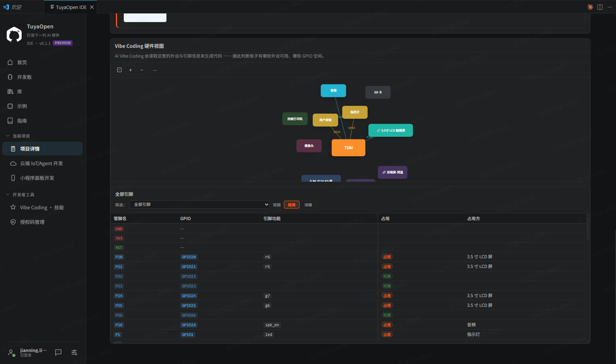Select the 用户按键 node
The height and width of the screenshot is (364, 616).
(325, 120)
